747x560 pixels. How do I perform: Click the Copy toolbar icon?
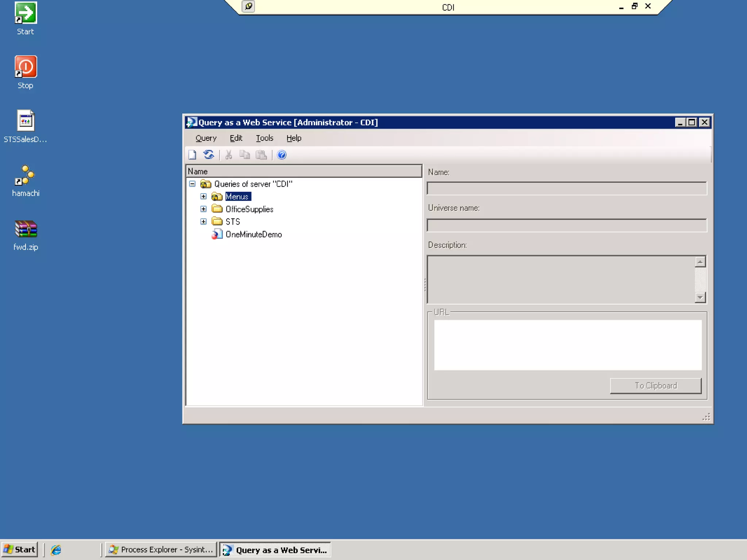(x=245, y=155)
